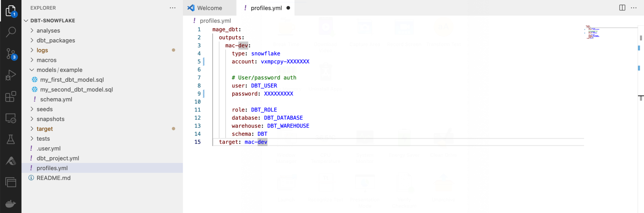Image resolution: width=644 pixels, height=213 pixels.
Task: Open the Docker view
Action: tap(11, 204)
